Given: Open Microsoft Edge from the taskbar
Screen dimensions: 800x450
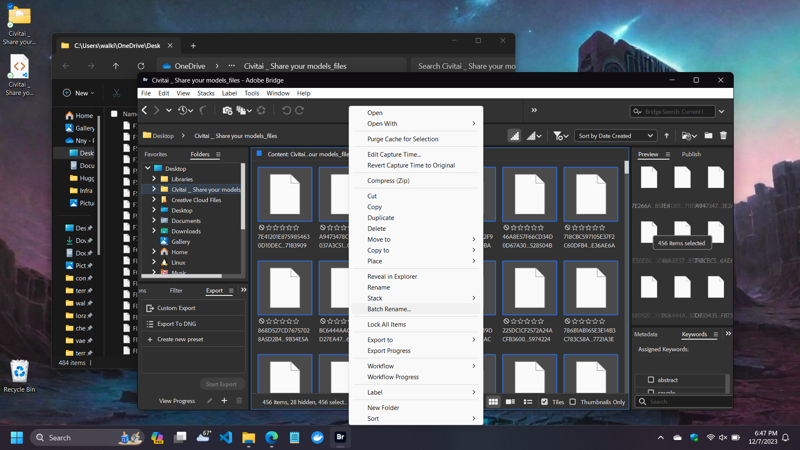Looking at the screenshot, I should [271, 437].
